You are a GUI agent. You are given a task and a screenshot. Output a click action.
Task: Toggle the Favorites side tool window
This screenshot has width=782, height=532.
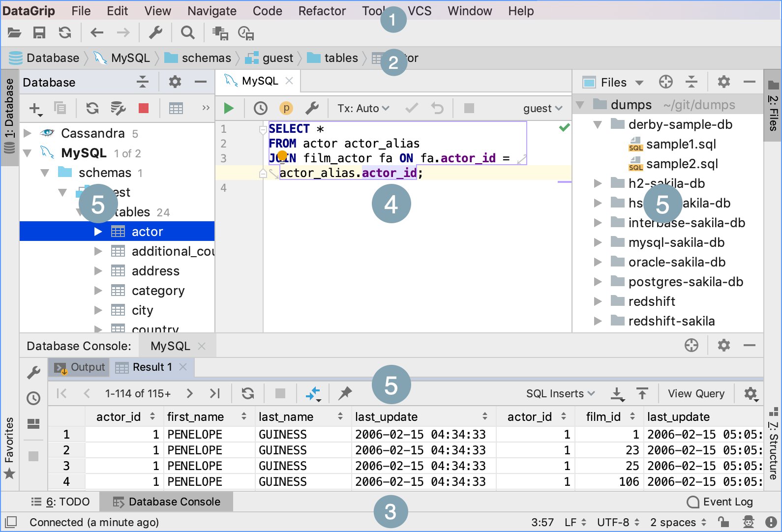9,448
